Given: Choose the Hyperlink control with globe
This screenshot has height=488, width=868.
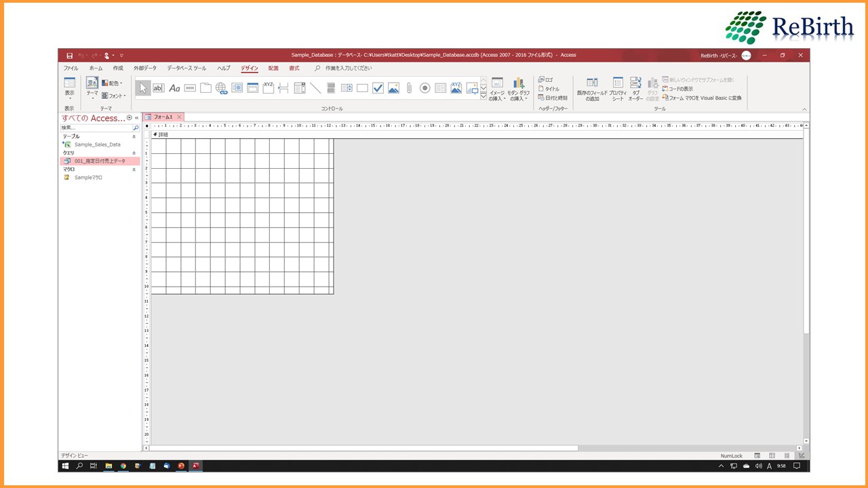Looking at the screenshot, I should [221, 88].
